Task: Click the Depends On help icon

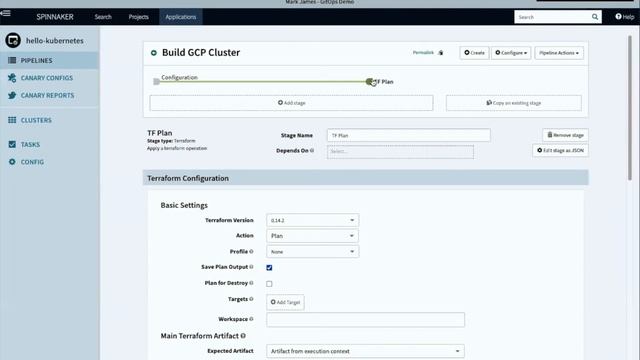Action: coord(312,151)
